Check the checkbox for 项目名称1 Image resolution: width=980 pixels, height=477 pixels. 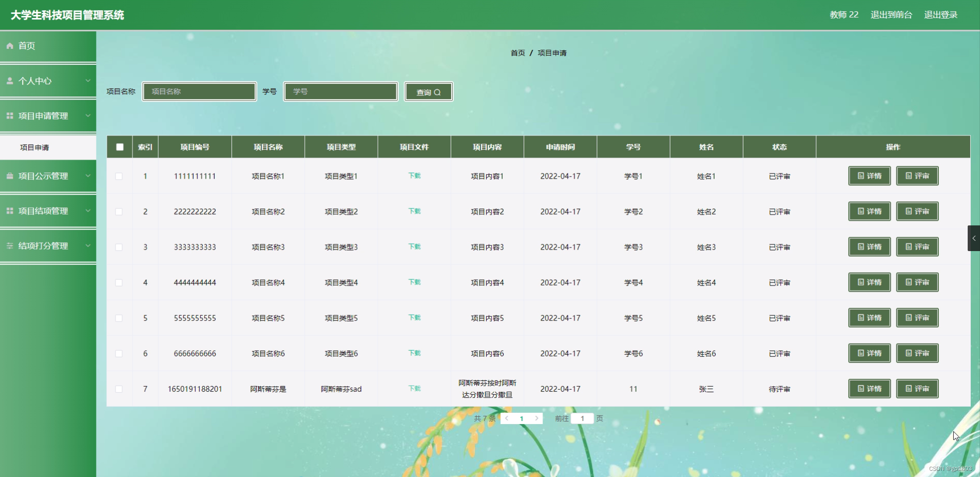point(120,176)
